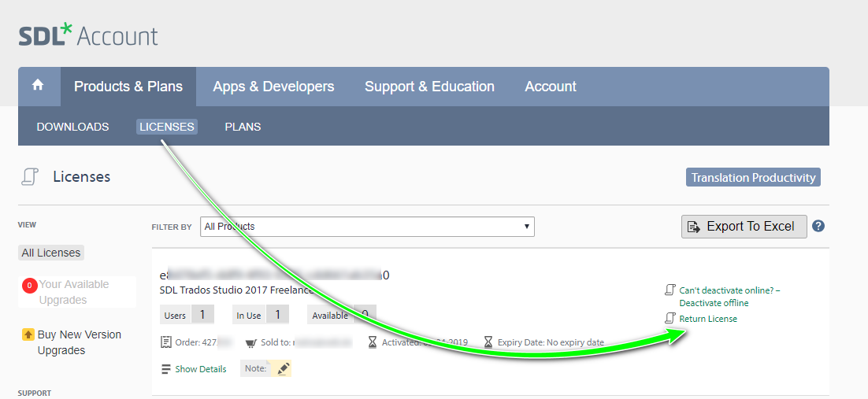Edit the license note pencil icon

[x=284, y=368]
